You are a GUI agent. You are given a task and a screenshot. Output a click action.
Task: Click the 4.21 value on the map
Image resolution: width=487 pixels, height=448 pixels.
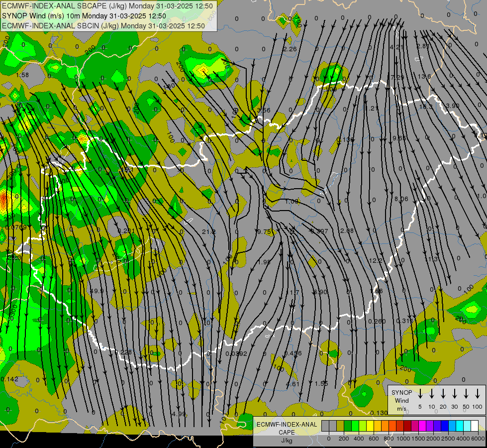pos(396,47)
